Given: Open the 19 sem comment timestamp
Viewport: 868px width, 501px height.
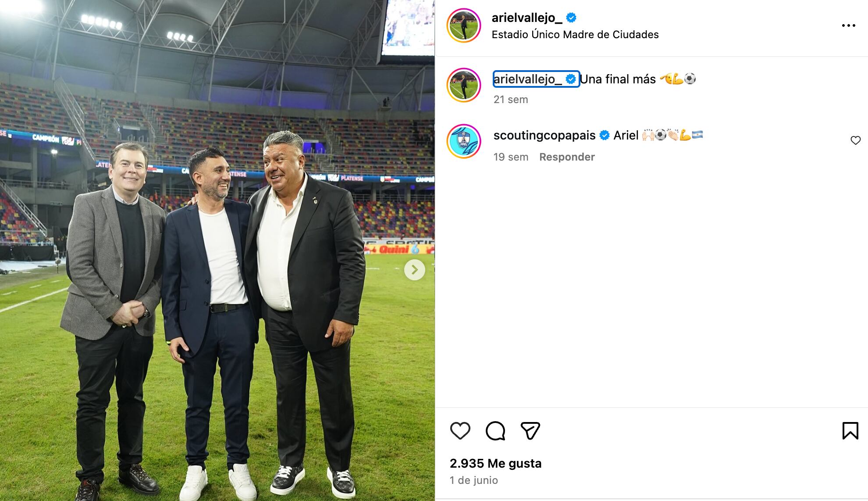Looking at the screenshot, I should click(511, 157).
